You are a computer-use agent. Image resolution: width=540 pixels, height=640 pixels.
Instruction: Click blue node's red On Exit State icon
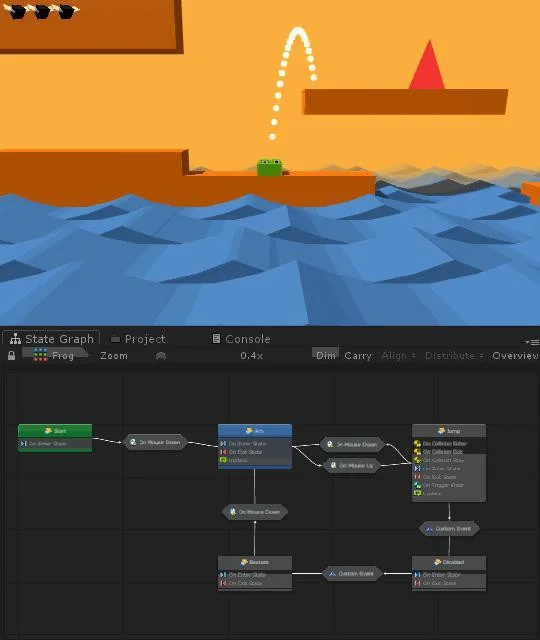[223, 452]
